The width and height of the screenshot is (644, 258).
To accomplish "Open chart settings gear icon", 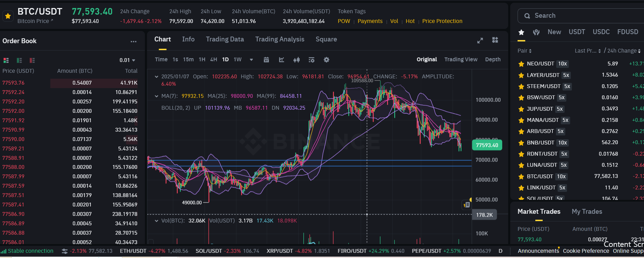I will pyautogui.click(x=326, y=60).
